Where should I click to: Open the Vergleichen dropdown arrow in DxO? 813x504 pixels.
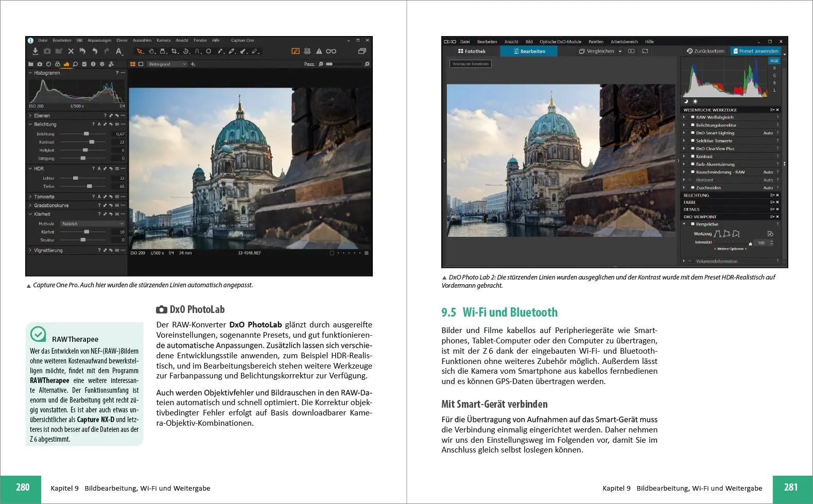tap(620, 51)
